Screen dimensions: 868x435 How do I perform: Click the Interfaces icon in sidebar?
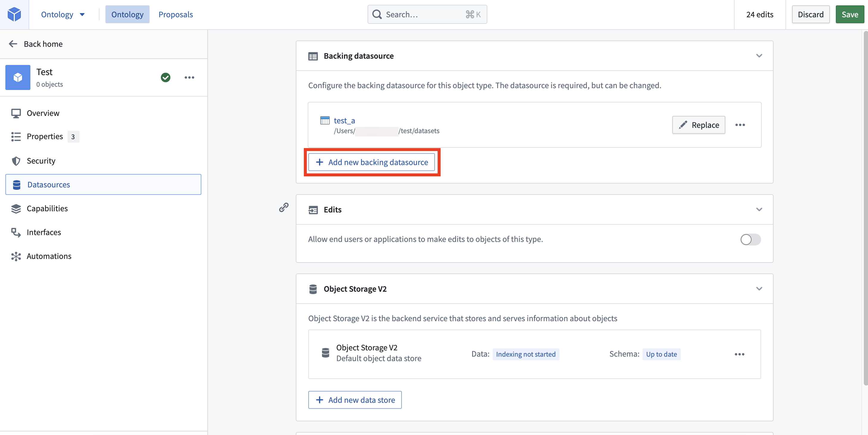16,232
